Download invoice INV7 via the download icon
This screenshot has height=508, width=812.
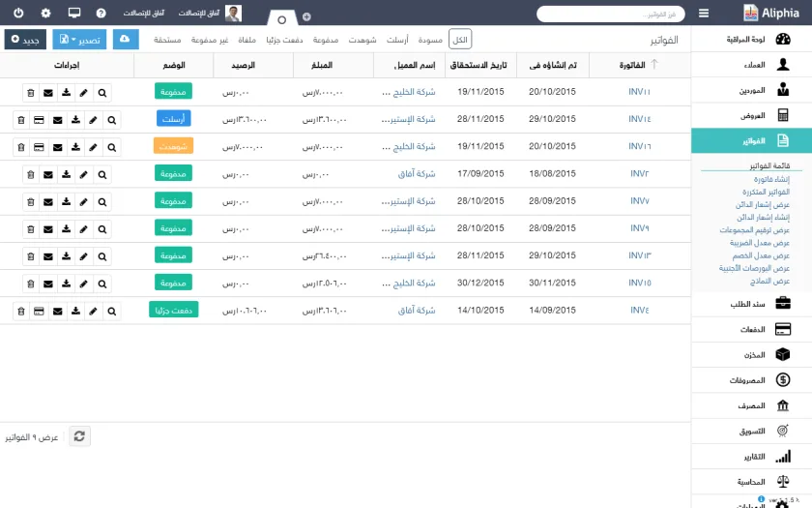67,201
